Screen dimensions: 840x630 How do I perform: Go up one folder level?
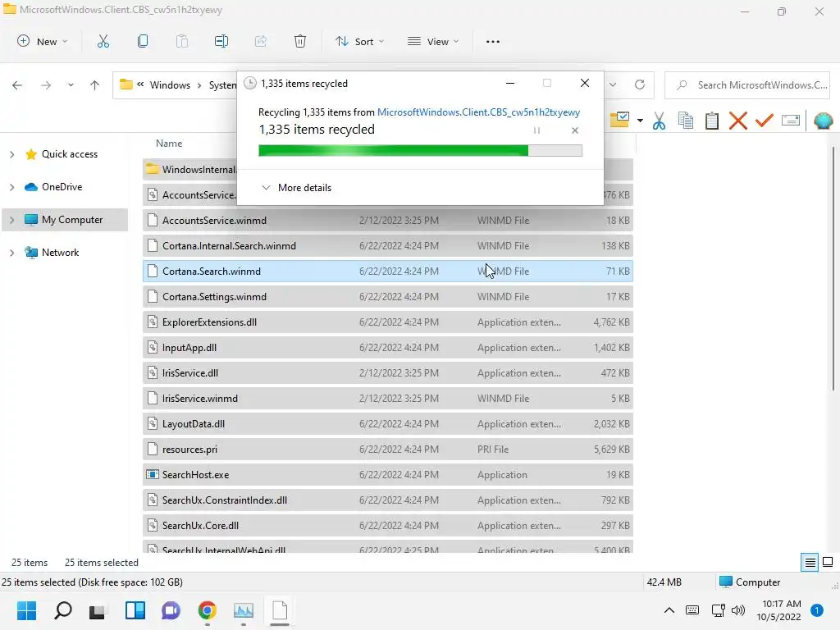(95, 85)
